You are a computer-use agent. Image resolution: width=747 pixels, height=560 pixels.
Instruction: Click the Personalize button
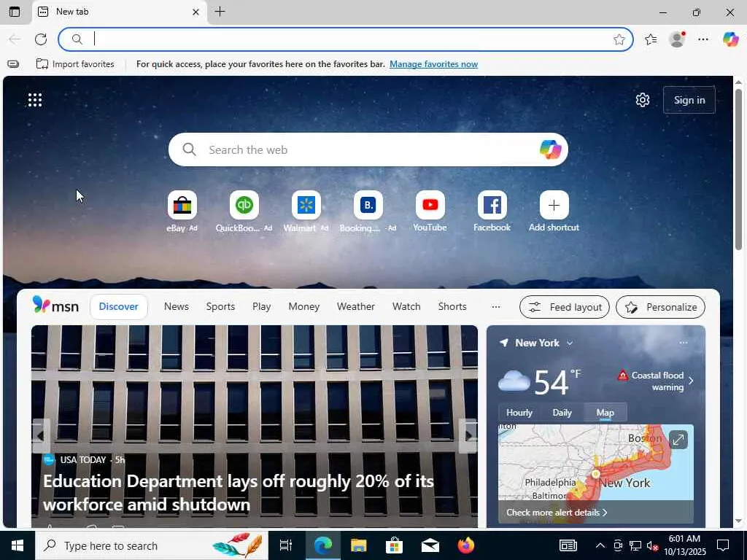[x=660, y=307]
